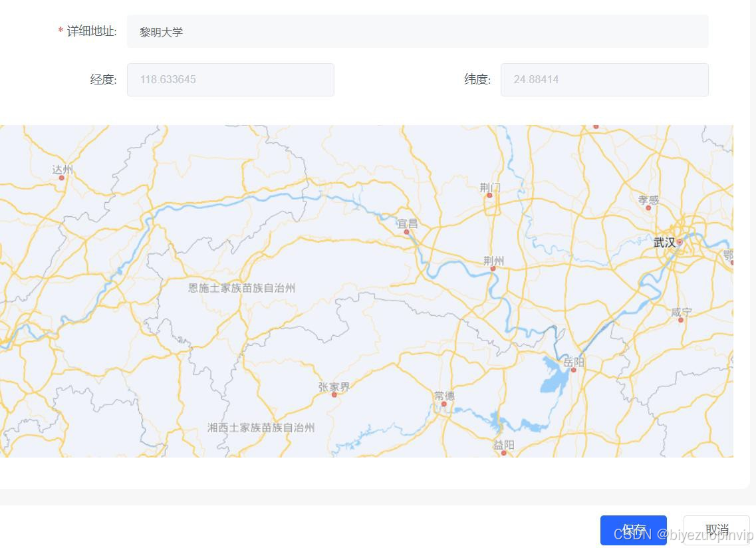The height and width of the screenshot is (548, 756).
Task: Select the 孝感 marker on the map
Action: [x=647, y=207]
